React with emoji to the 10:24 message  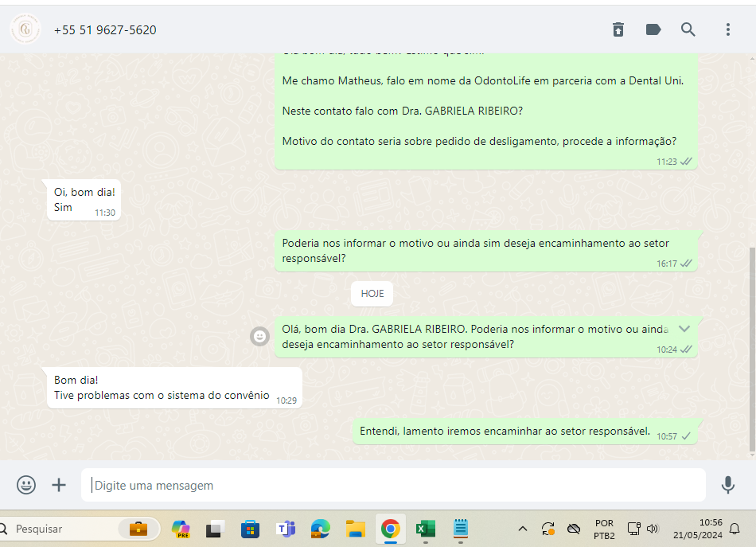pyautogui.click(x=260, y=336)
